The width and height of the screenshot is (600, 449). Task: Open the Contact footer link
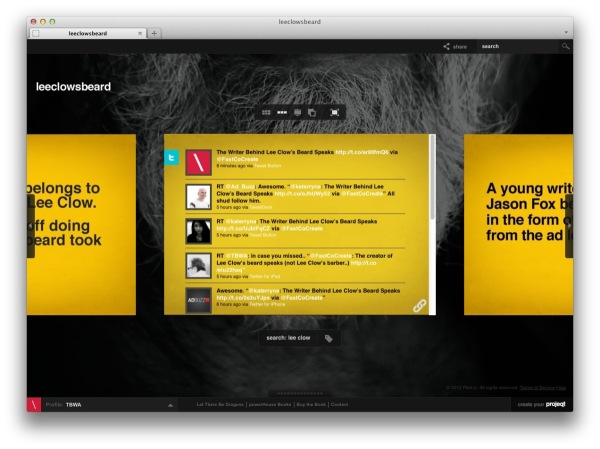click(x=339, y=405)
